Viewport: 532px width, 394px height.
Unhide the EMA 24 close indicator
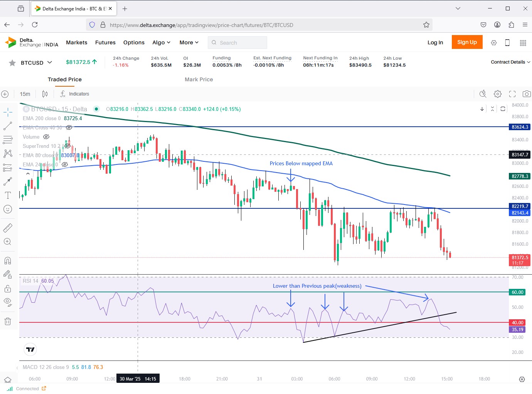coord(65,164)
